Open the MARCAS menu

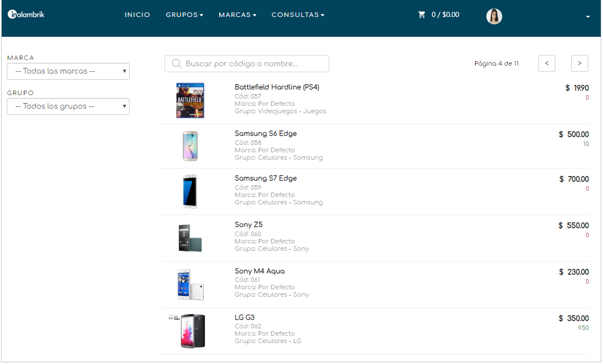tap(238, 15)
